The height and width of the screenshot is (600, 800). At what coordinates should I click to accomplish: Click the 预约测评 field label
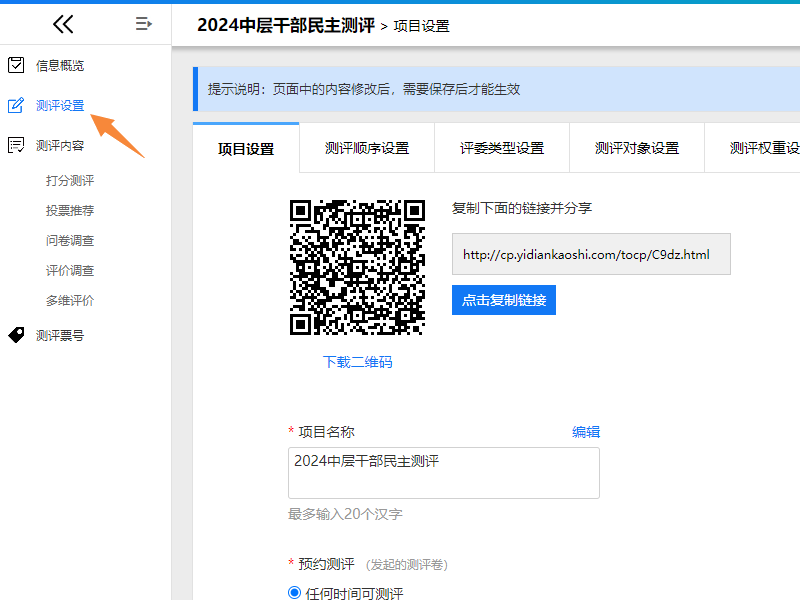[326, 564]
